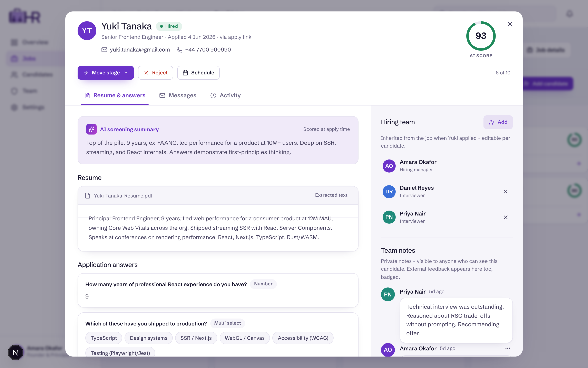Switch to the Resume & answers tab
Image resolution: width=588 pixels, height=368 pixels.
tap(115, 95)
